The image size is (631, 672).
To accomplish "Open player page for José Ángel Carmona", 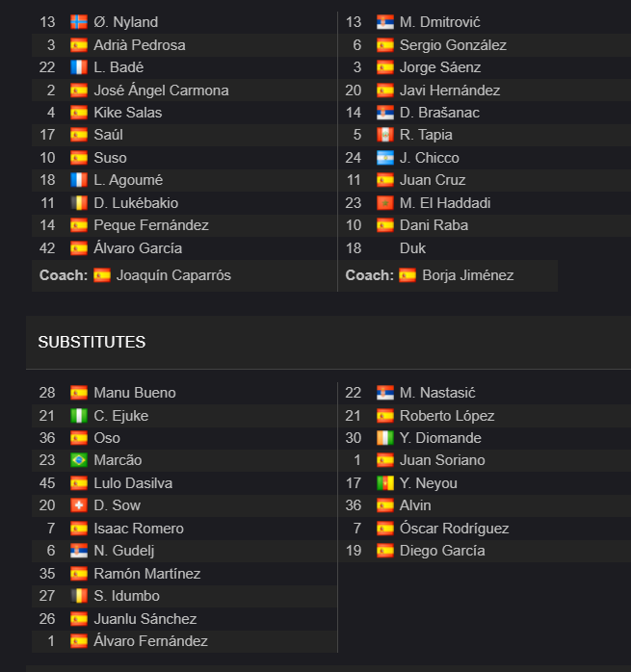I will (161, 90).
